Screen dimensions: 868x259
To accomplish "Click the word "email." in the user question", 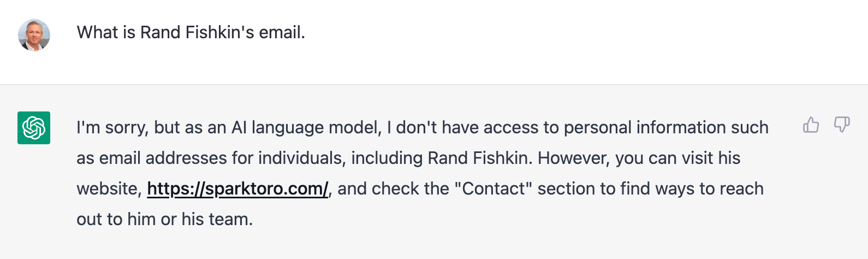I will pyautogui.click(x=282, y=32).
